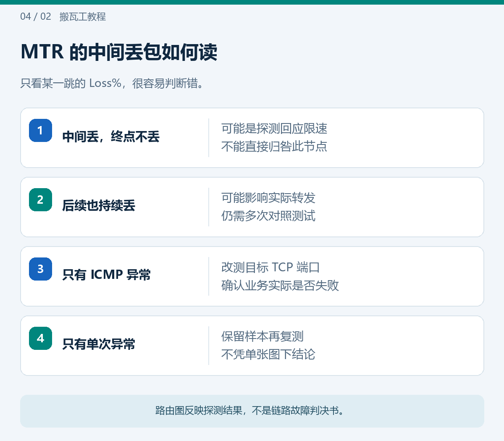
Task: Click the text '可能影响实际转发'
Action: pyautogui.click(x=268, y=198)
